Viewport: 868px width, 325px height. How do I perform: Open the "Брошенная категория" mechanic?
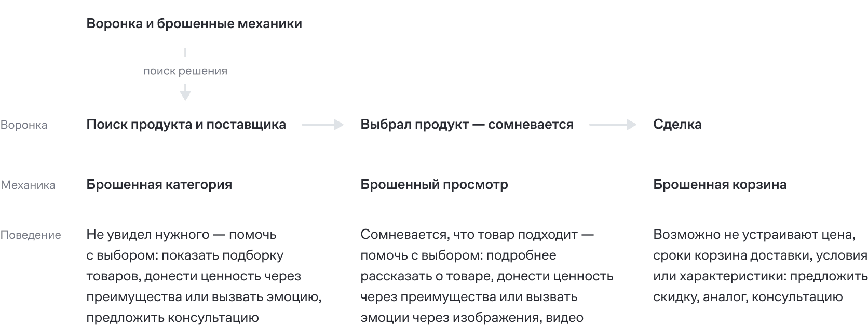(x=159, y=185)
